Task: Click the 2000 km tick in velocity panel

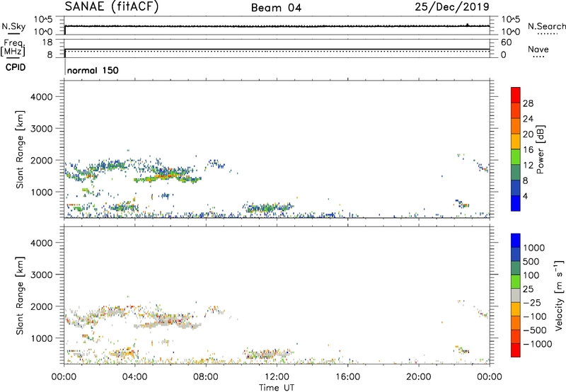Action: (42, 306)
